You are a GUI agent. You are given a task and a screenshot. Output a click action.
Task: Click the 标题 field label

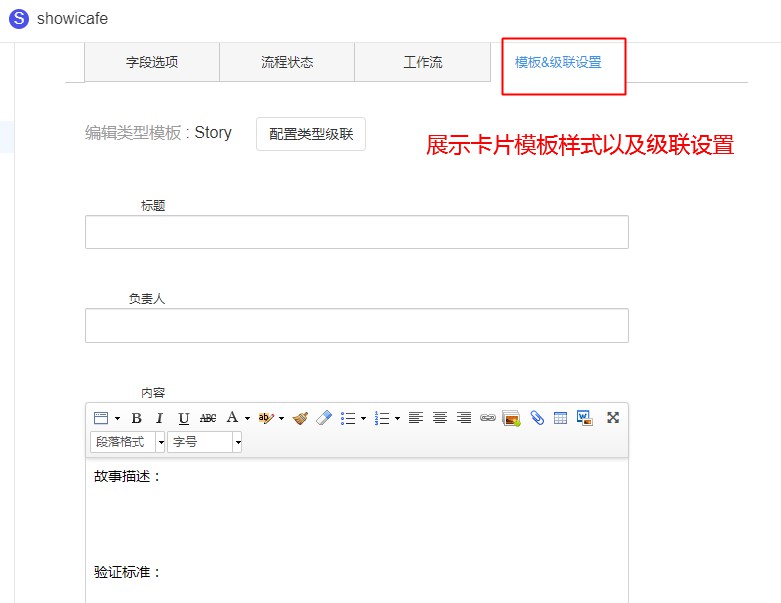pos(153,206)
